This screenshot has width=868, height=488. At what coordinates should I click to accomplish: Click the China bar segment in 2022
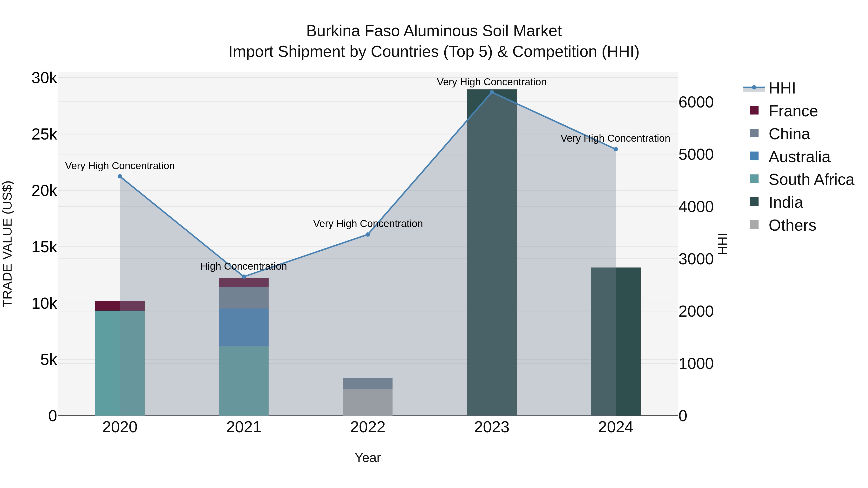[368, 384]
